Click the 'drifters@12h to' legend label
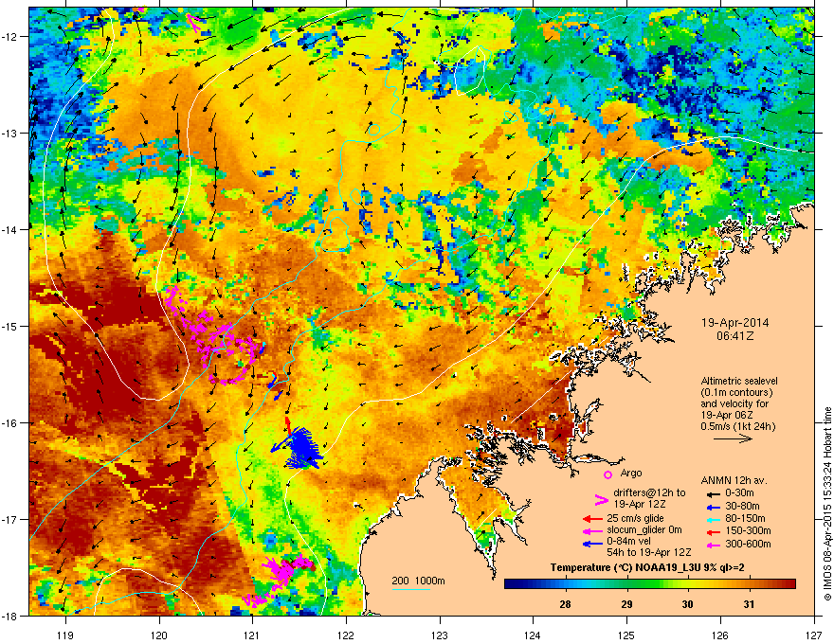Screen dimensions: 834x644 point(649,493)
